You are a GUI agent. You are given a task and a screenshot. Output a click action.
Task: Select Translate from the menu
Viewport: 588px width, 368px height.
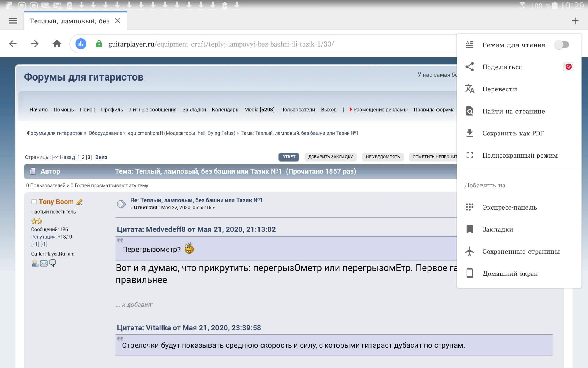point(500,89)
